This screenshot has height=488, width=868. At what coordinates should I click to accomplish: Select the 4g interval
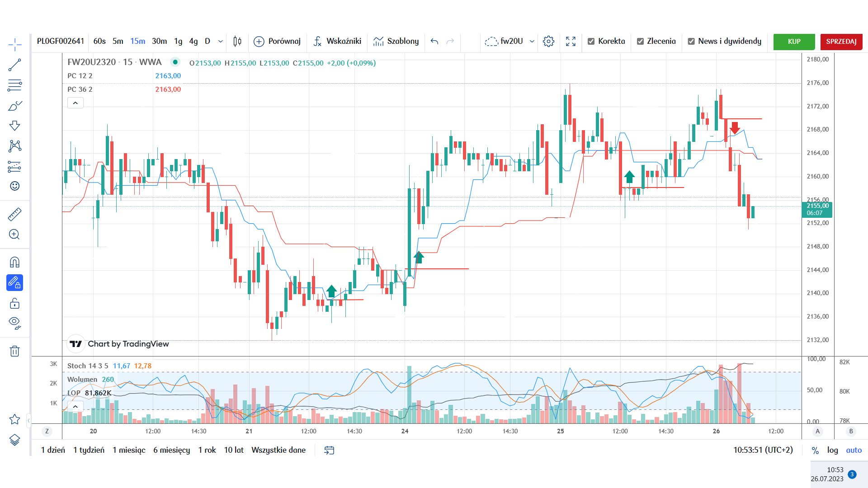coord(193,42)
